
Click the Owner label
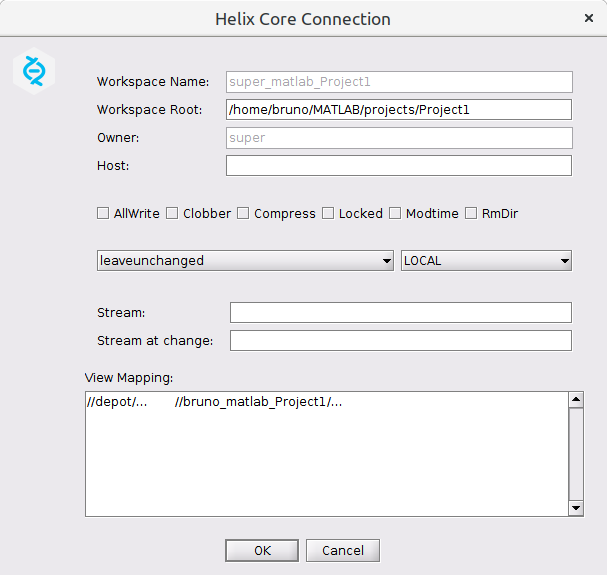[118, 138]
